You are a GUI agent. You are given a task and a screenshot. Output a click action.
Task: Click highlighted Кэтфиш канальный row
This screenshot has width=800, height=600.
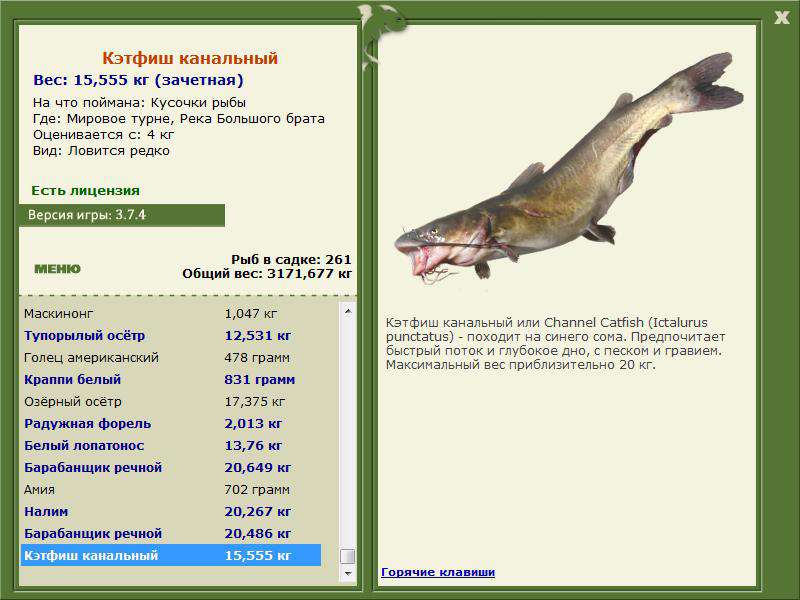171,555
